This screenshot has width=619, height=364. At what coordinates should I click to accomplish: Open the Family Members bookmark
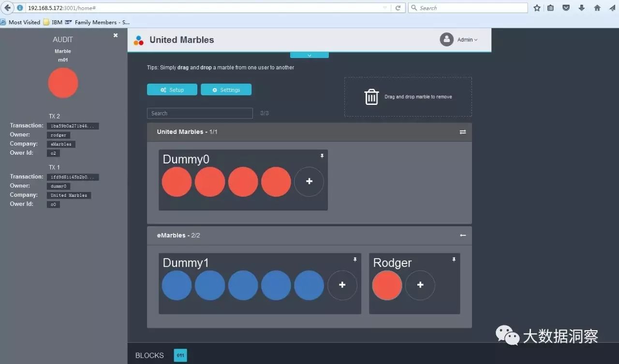click(x=97, y=22)
